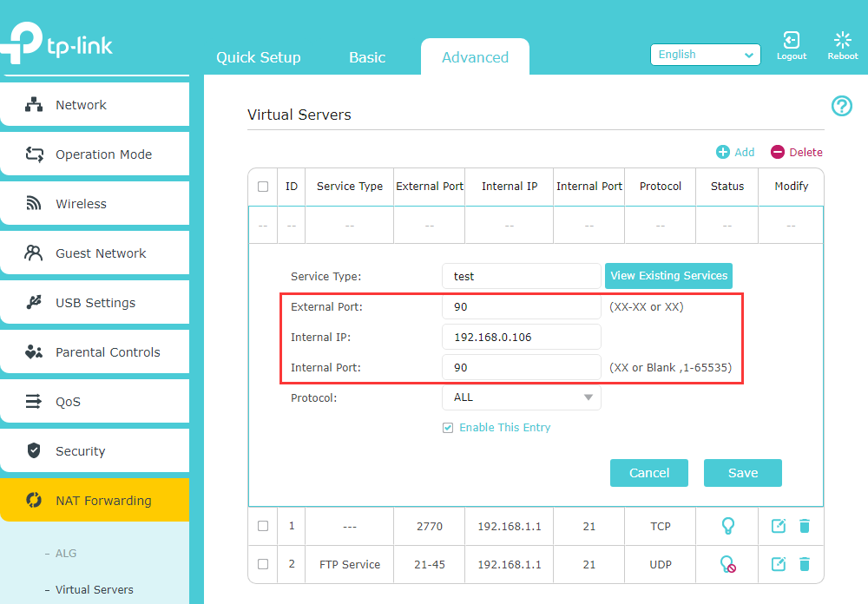Open the Protocol dropdown
The height and width of the screenshot is (604, 868).
(x=521, y=397)
